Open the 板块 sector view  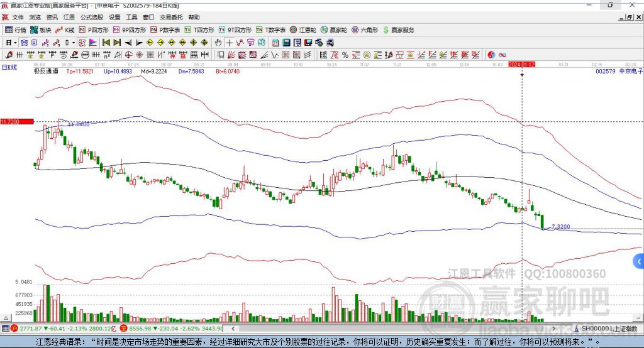40,30
